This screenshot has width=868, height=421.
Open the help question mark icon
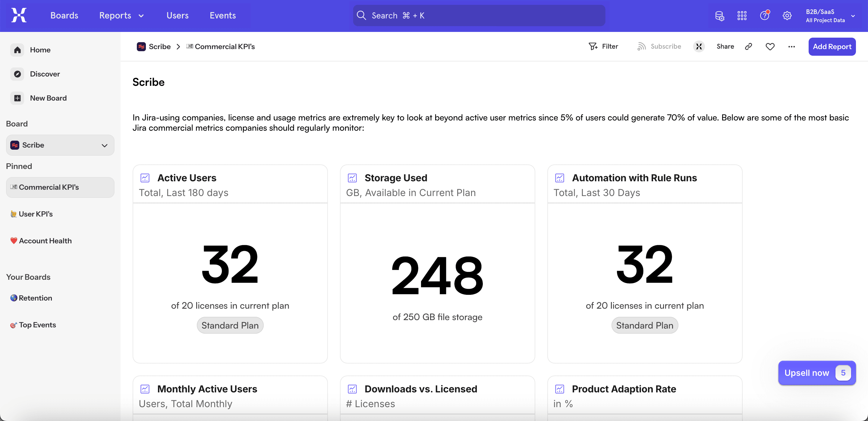coord(765,16)
